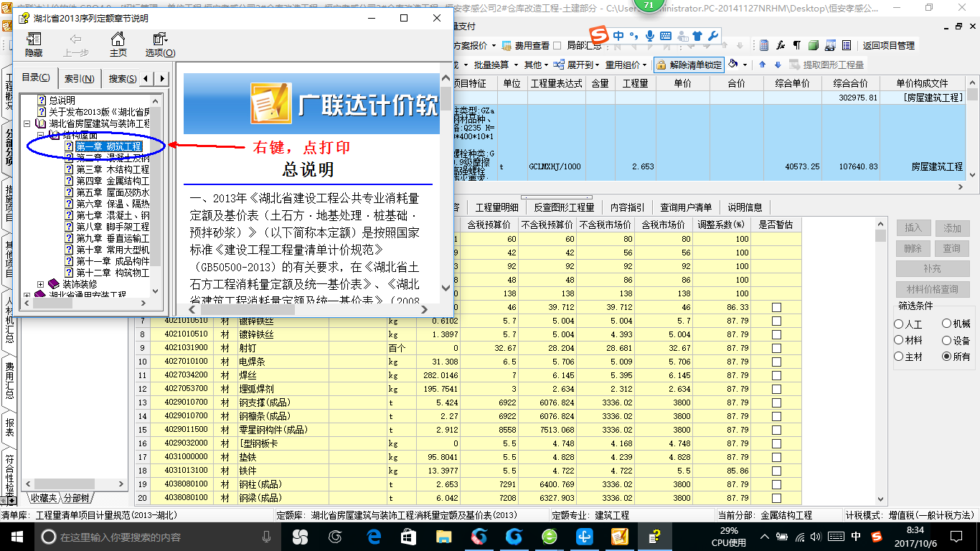The height and width of the screenshot is (551, 980).
Task: Open Sogou IME wrench toolbox icon
Action: point(712,35)
